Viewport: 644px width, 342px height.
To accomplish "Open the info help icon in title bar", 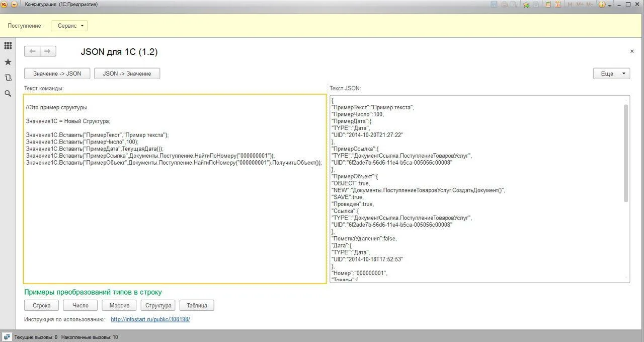I will click(x=602, y=5).
